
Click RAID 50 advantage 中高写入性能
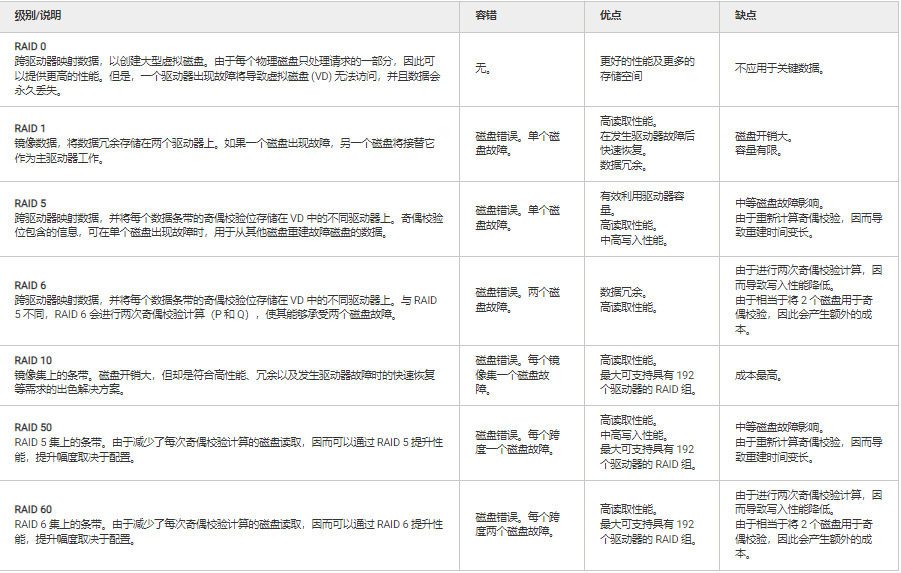(x=634, y=435)
